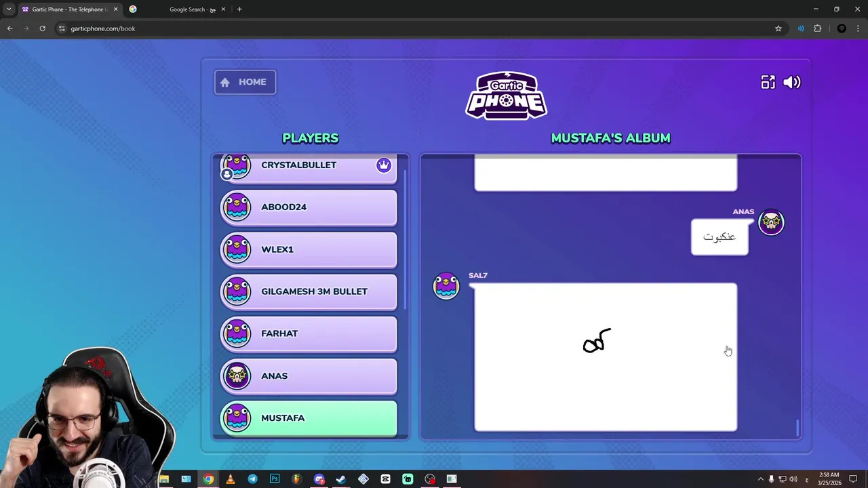Select player GILGAMESH 3M BULLET
Viewport: 868px width, 488px height.
coord(309,291)
